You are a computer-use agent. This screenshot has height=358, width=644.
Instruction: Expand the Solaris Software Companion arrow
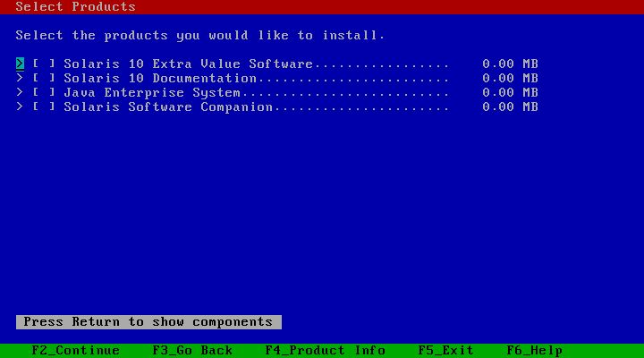pos(20,107)
